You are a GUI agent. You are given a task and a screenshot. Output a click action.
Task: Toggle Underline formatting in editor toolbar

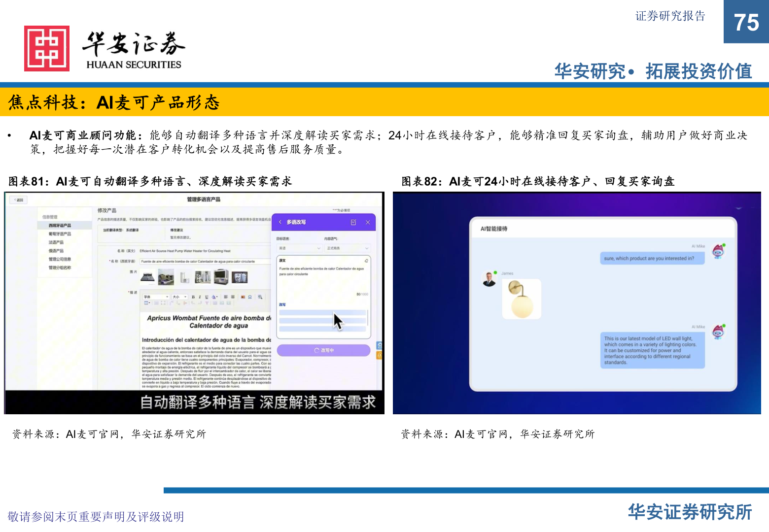tap(207, 297)
